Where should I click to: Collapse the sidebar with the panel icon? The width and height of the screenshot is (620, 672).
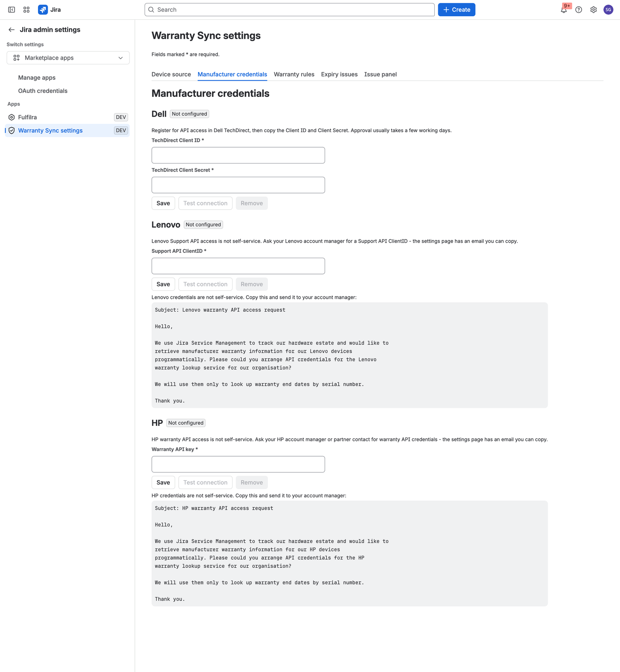12,10
